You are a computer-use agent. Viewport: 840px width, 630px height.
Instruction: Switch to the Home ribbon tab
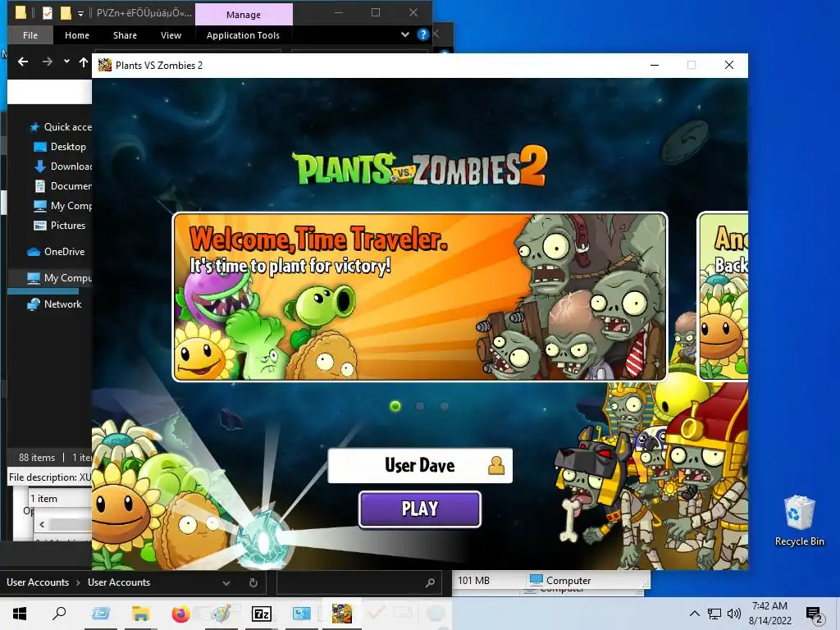pyautogui.click(x=77, y=35)
